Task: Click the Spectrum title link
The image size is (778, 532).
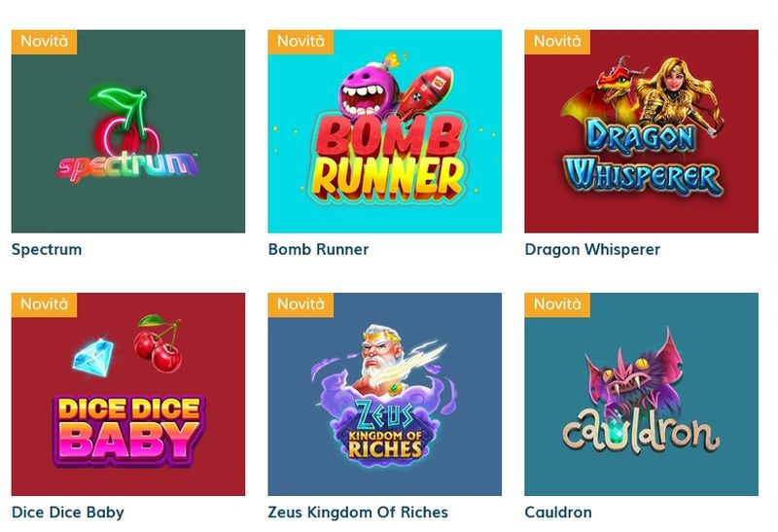Action: [x=47, y=250]
